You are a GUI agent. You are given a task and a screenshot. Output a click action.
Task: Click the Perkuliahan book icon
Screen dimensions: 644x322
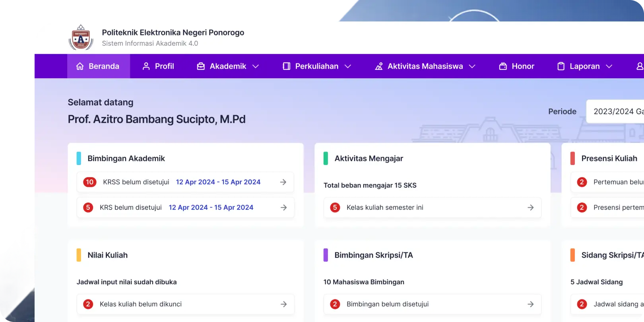pos(286,66)
